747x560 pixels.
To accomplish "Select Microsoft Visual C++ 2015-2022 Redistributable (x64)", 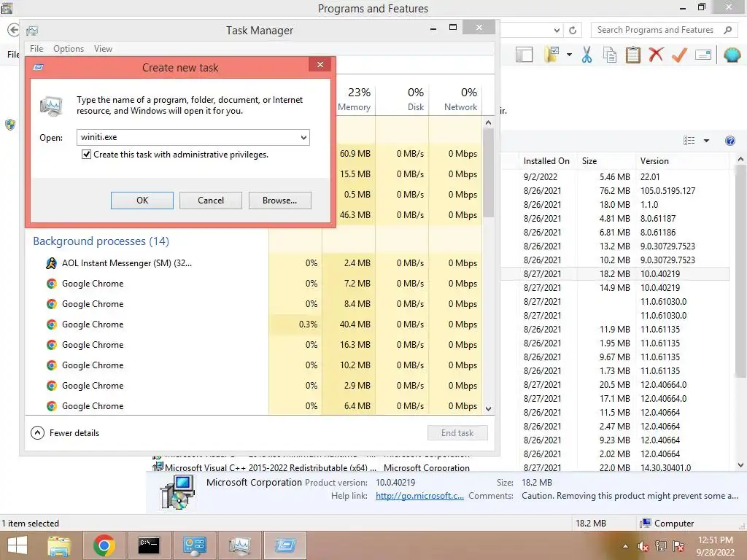I will point(271,467).
